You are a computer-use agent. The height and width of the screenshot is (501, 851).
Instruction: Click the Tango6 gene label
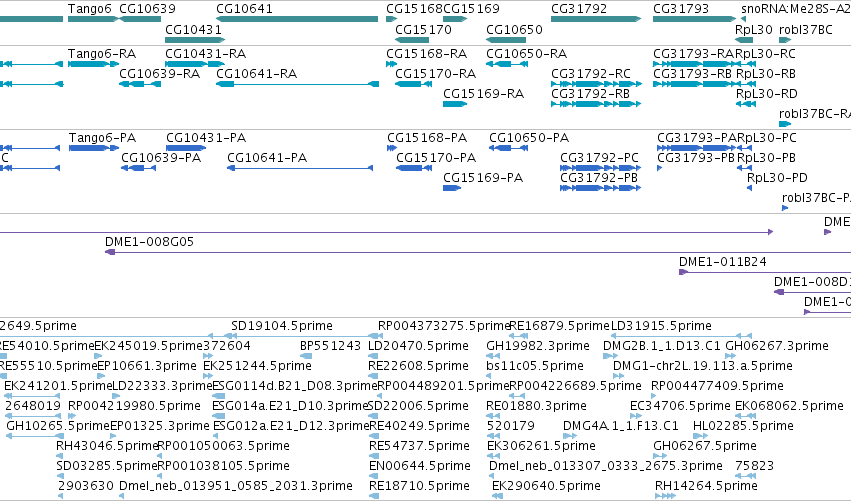click(90, 9)
